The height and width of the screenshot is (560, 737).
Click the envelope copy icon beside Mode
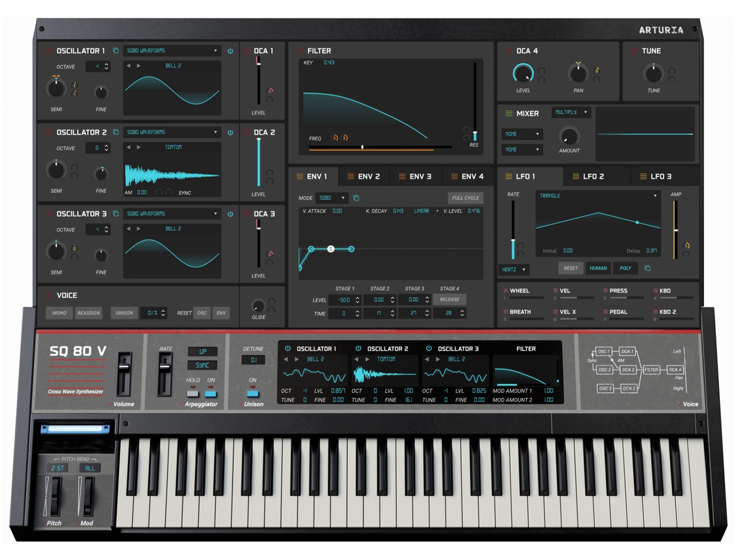click(x=356, y=198)
